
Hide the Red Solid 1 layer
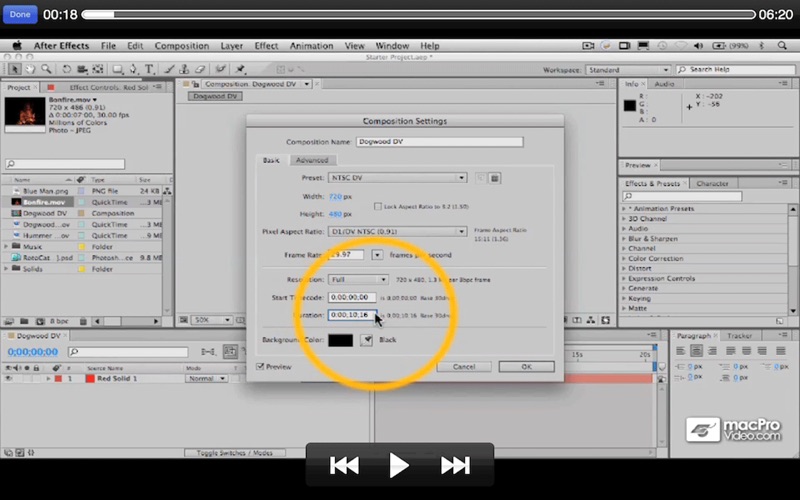pos(8,379)
